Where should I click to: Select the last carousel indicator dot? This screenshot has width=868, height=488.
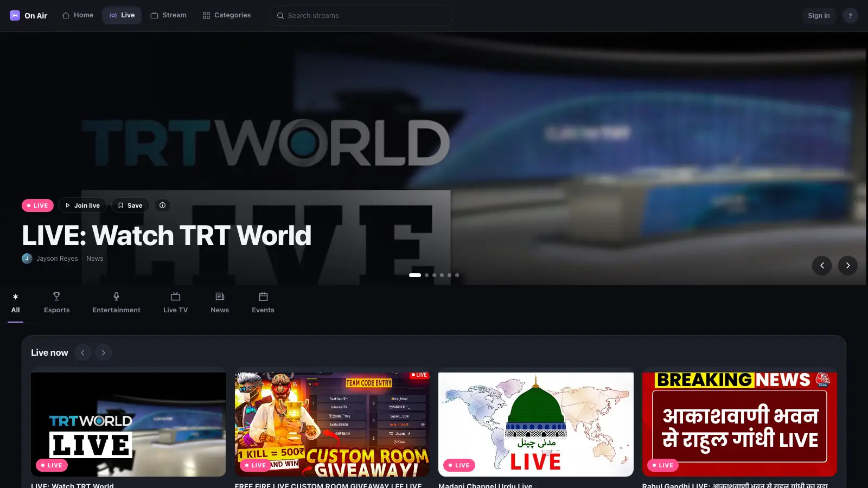[x=457, y=275]
